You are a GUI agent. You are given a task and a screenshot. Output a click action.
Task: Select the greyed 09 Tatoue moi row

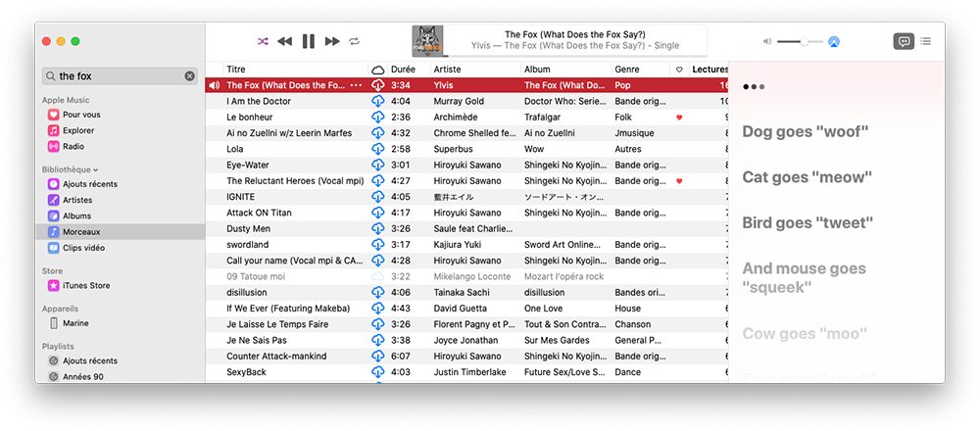tap(466, 276)
